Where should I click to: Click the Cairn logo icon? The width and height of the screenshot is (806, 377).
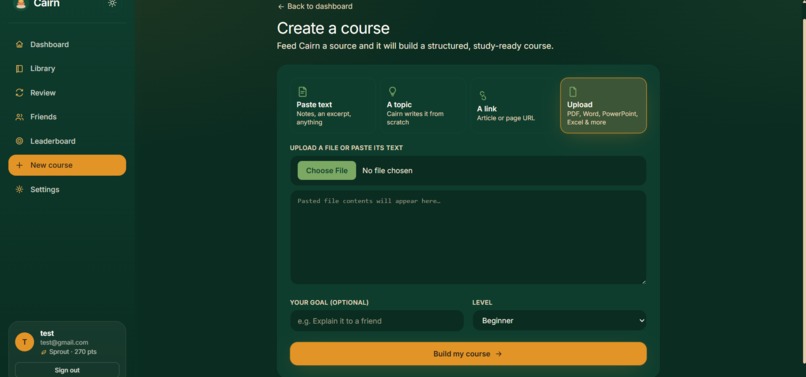tap(21, 4)
